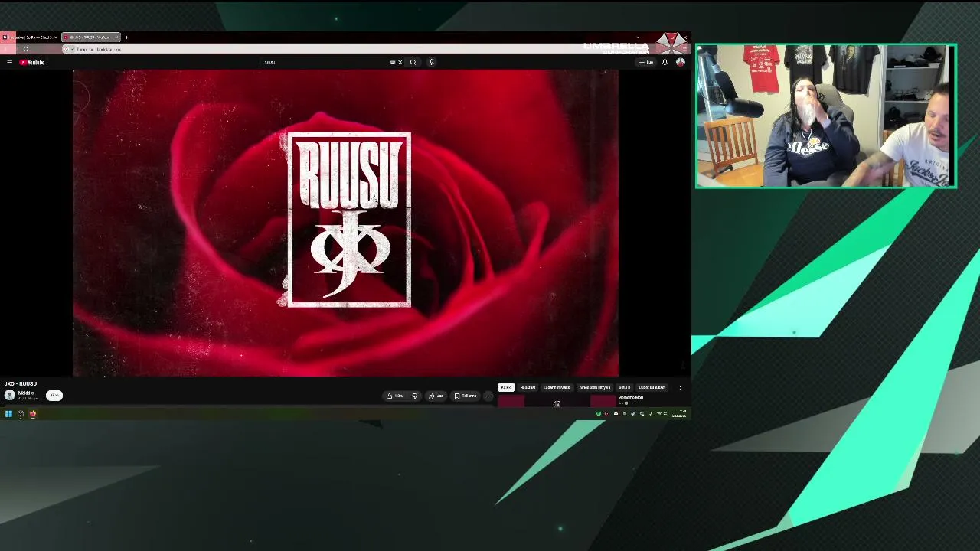Select the fifth filter chip in the row

[x=625, y=387]
